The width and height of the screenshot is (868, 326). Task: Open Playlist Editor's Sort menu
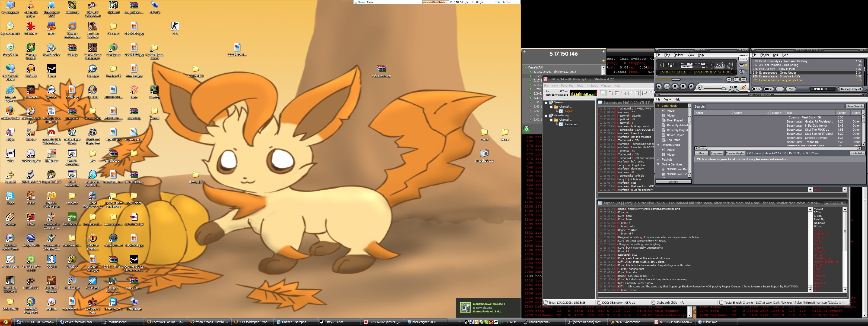[776, 55]
